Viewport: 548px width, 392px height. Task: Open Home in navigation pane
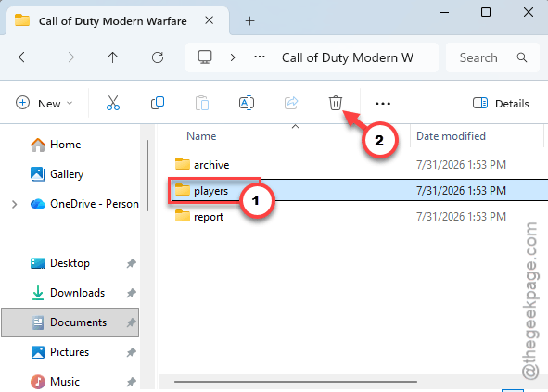point(65,145)
